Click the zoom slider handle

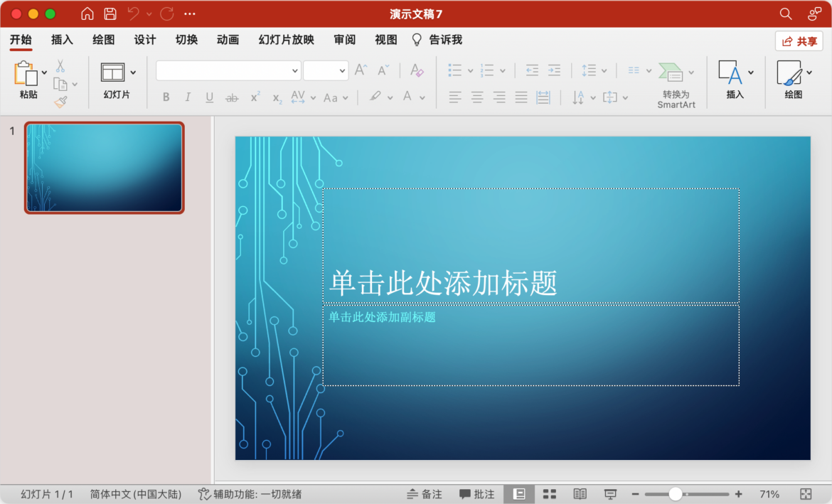pyautogui.click(x=675, y=494)
